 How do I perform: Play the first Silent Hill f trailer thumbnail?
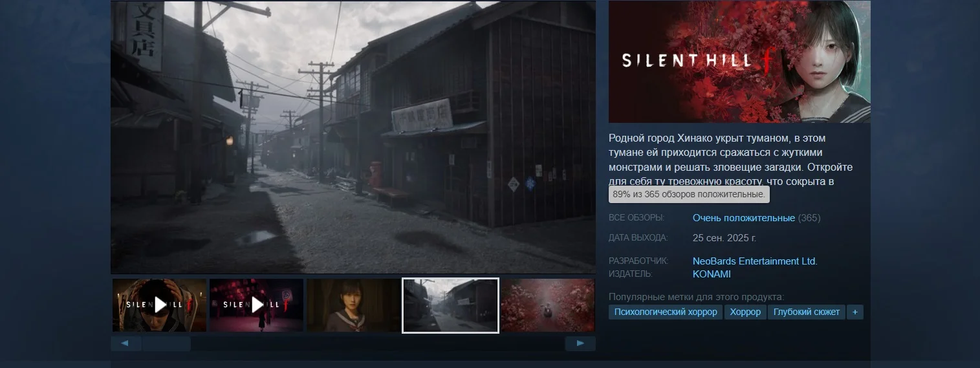tap(160, 305)
